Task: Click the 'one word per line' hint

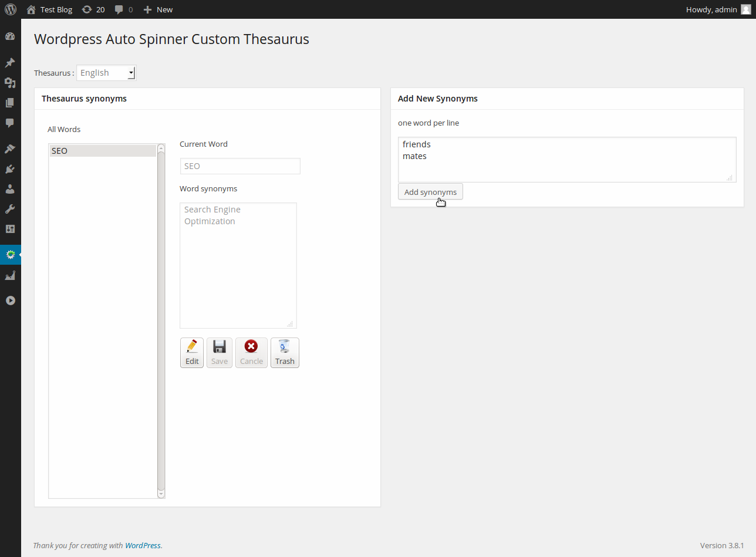Action: coord(428,123)
